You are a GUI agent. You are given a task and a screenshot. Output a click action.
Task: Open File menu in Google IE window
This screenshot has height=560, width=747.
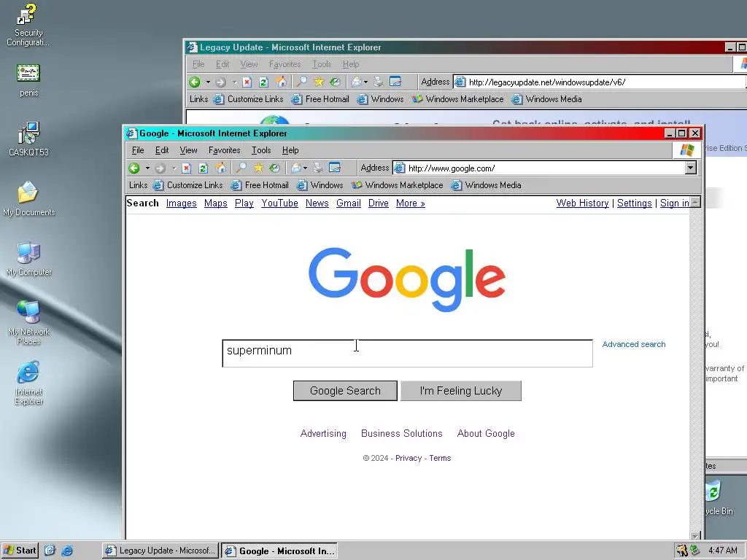pyautogui.click(x=138, y=150)
